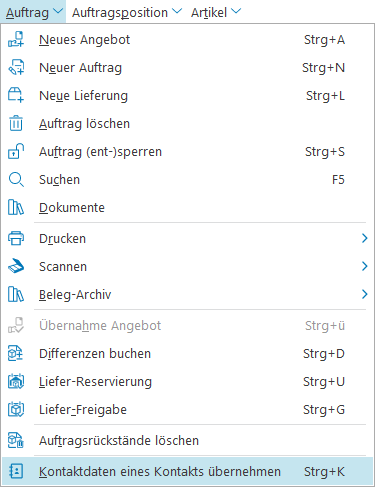Viewport: 375px width, 487px height.
Task: Click the contact card icon for Kontaktdaten
Action: pos(16,471)
